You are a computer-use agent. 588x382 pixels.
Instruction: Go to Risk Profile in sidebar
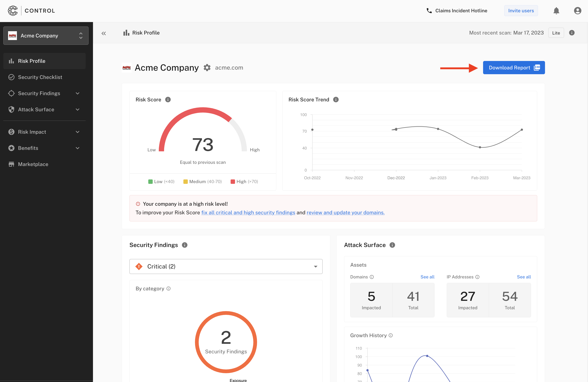[x=44, y=61]
